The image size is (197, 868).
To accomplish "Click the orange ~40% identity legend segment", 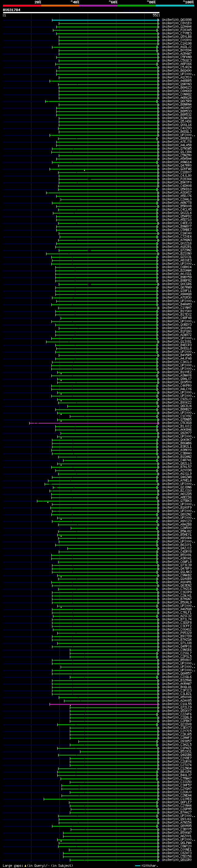I will pyautogui.click(x=60, y=6).
